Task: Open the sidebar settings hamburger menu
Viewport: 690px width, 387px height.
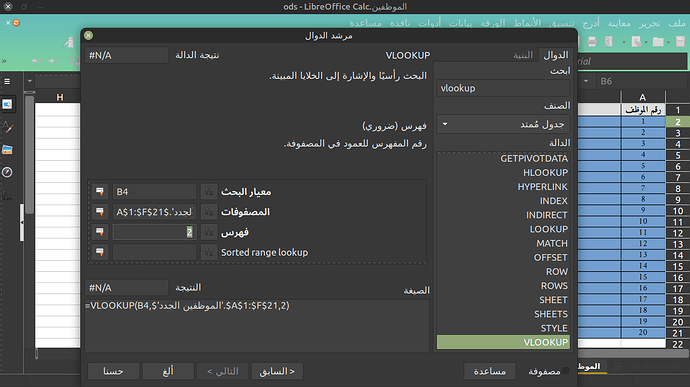Action: pos(7,81)
